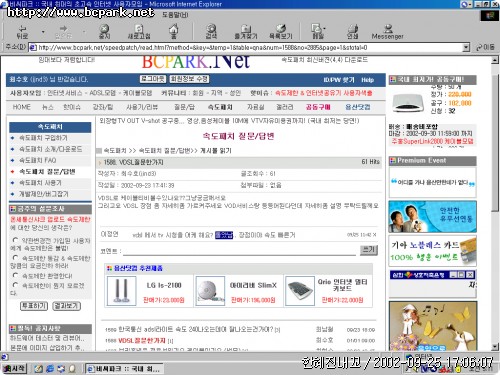
Task: Expand the address bar URL dropdown
Action: coord(466,48)
